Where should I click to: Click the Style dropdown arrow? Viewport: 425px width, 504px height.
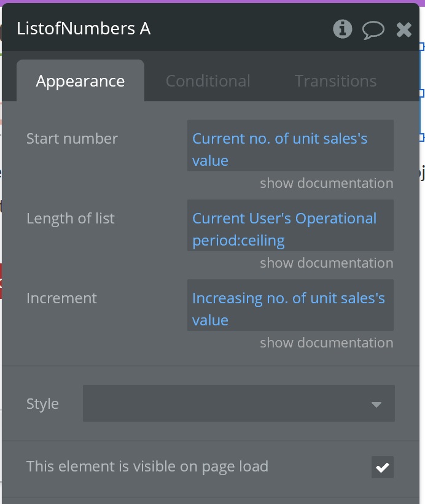coord(376,405)
